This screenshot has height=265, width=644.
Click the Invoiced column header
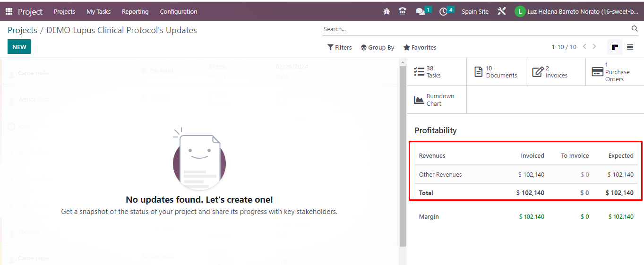tap(532, 155)
